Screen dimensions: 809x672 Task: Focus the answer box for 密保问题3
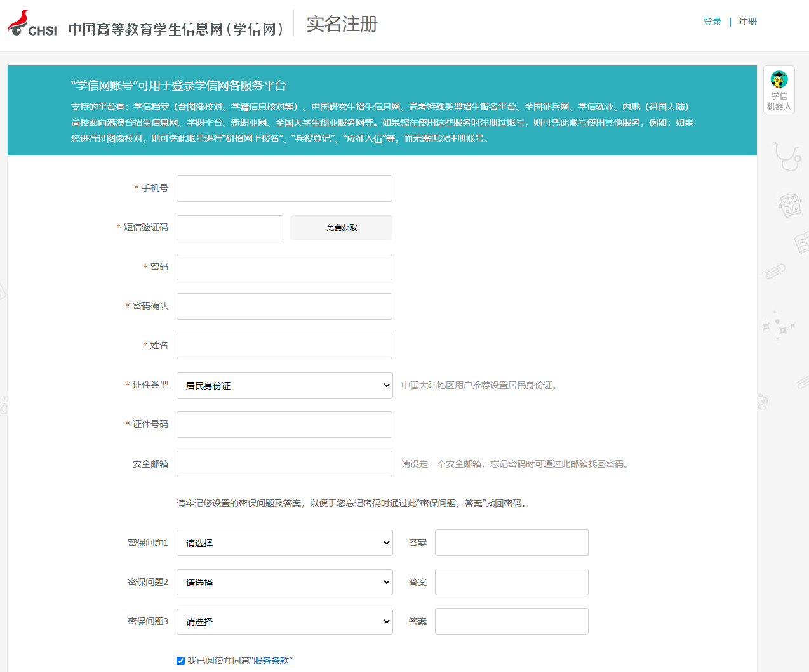pyautogui.click(x=511, y=621)
